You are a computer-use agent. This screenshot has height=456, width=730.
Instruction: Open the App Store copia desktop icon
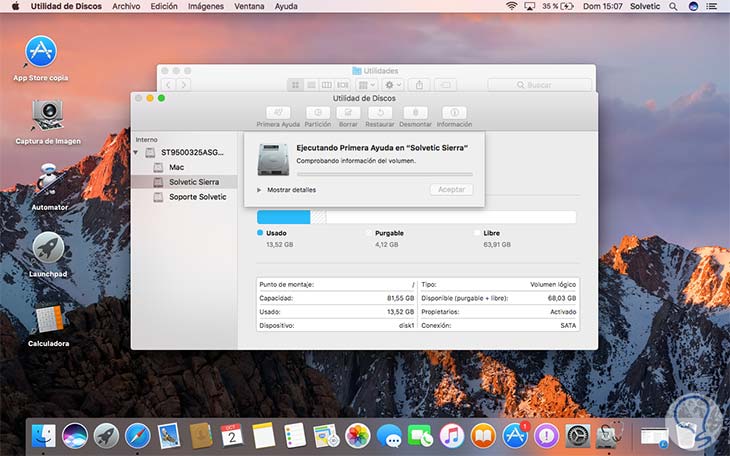(41, 51)
